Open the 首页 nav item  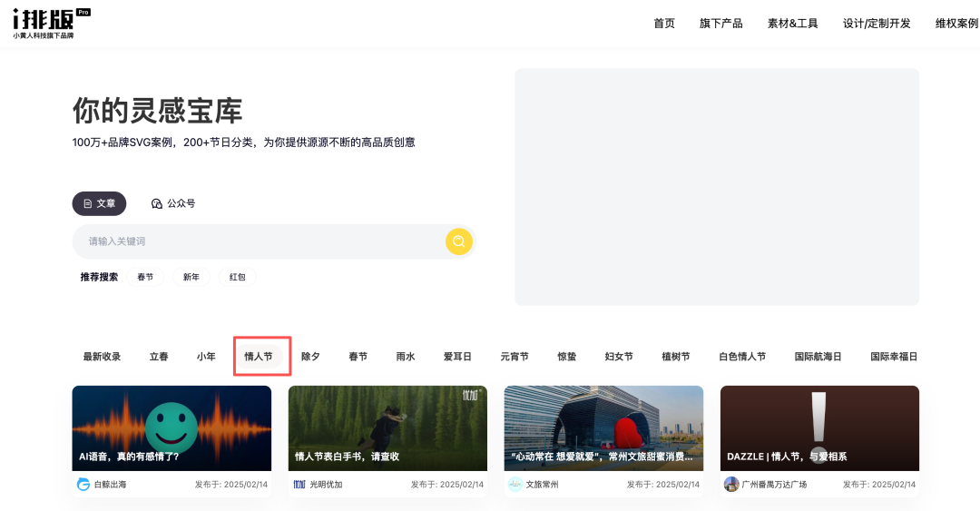tap(663, 24)
